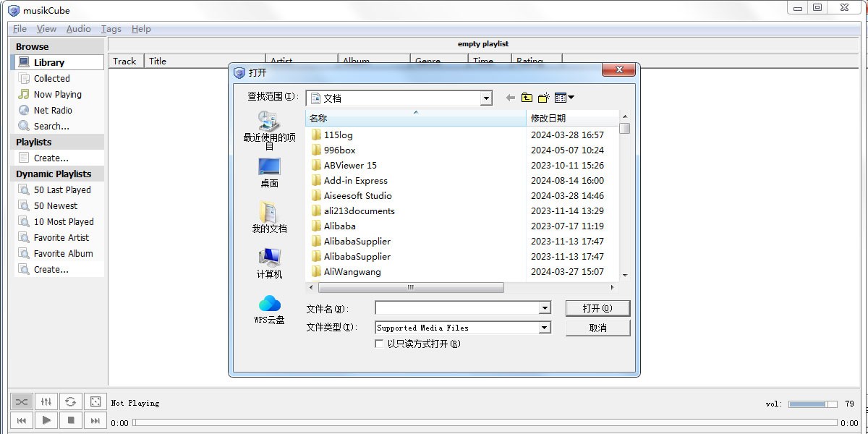Skip to next track
Screen dimensions: 868x434
click(x=95, y=420)
